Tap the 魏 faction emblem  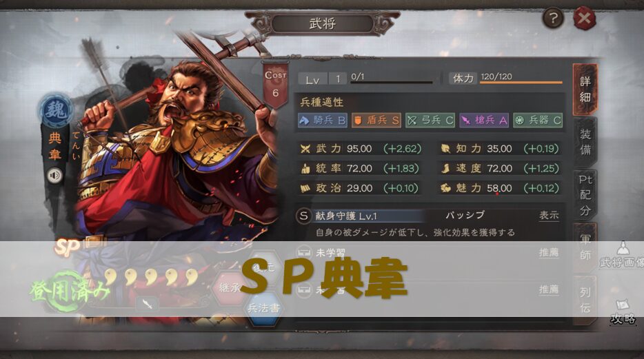(56, 110)
